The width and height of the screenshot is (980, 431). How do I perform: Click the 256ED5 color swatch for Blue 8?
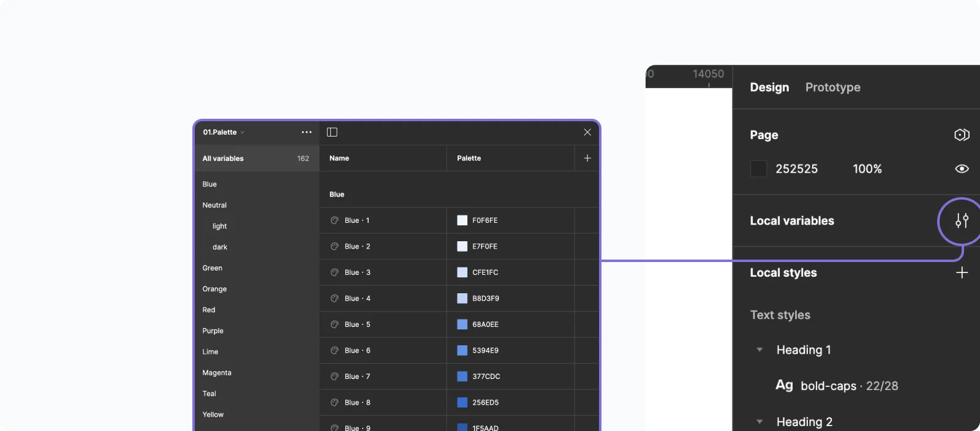[462, 402]
